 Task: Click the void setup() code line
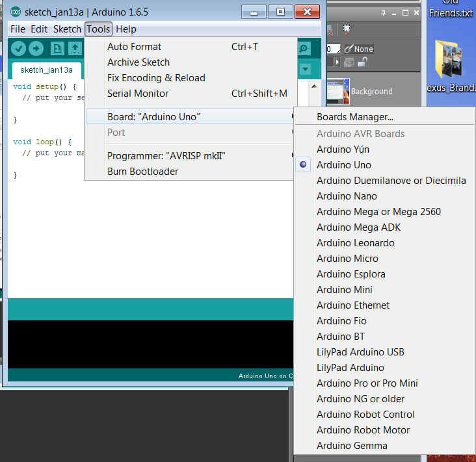coord(46,87)
